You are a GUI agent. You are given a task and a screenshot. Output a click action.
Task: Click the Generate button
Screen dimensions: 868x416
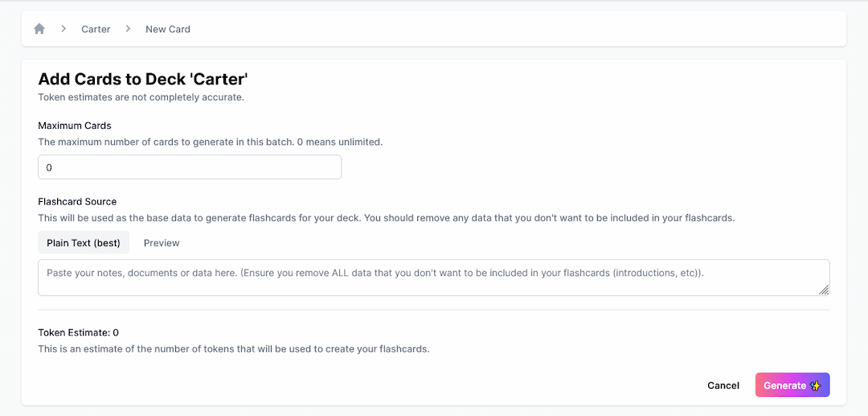pos(792,385)
